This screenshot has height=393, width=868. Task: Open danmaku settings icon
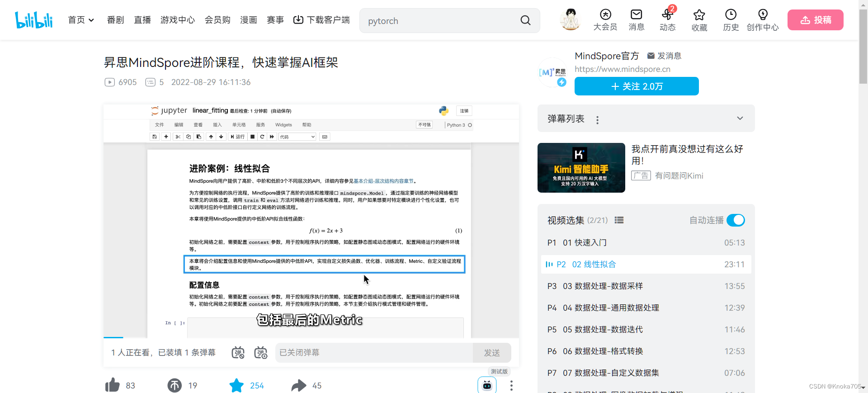tap(261, 352)
